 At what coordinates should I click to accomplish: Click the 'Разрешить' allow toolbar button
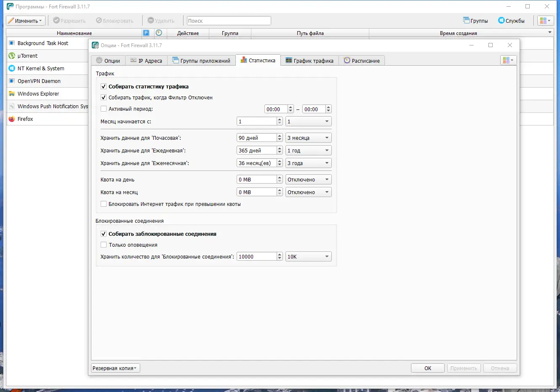(x=69, y=21)
